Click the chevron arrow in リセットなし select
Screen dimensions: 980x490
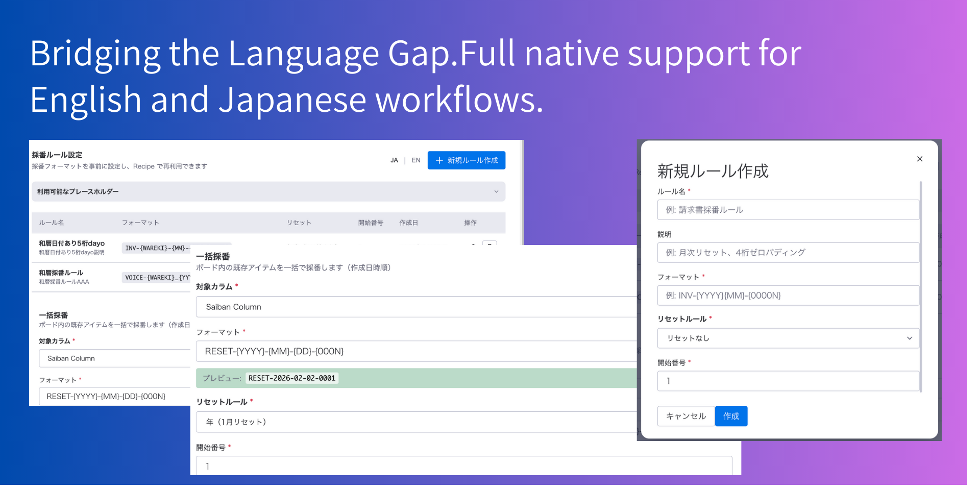[x=909, y=338]
